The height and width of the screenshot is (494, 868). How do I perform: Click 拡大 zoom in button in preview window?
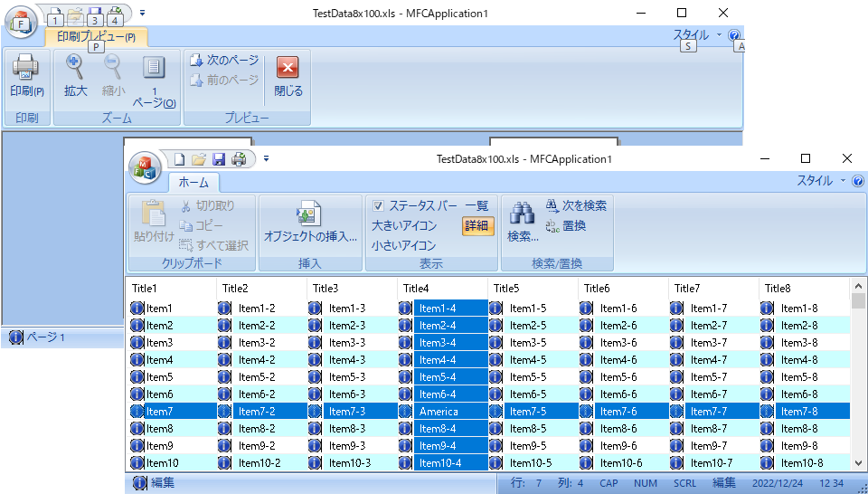[75, 78]
